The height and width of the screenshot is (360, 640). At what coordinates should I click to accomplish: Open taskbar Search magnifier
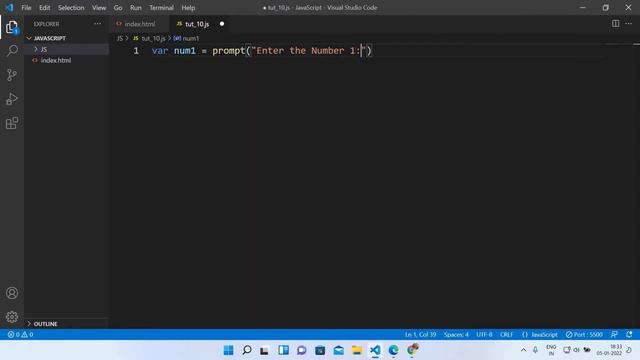(x=247, y=350)
